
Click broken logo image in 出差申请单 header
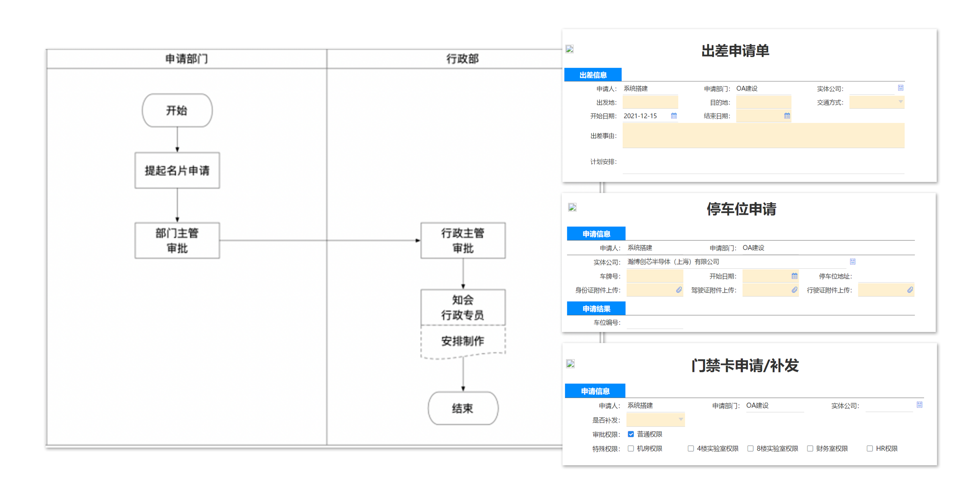(x=570, y=49)
